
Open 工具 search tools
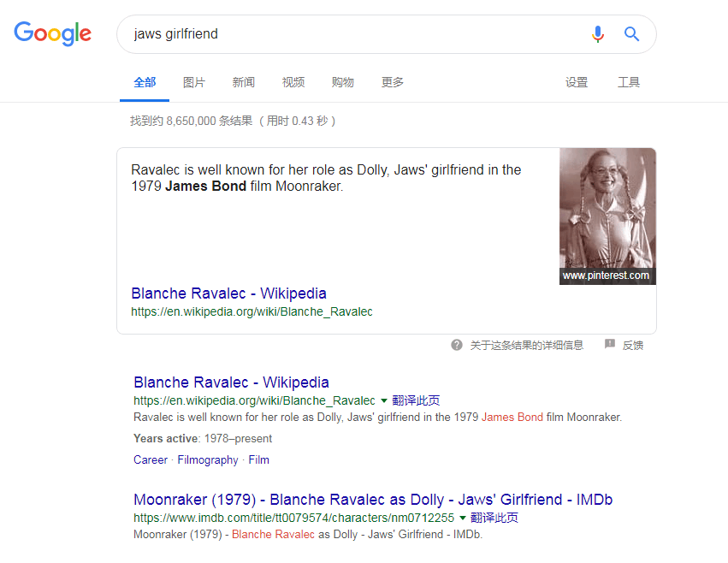pyautogui.click(x=629, y=82)
